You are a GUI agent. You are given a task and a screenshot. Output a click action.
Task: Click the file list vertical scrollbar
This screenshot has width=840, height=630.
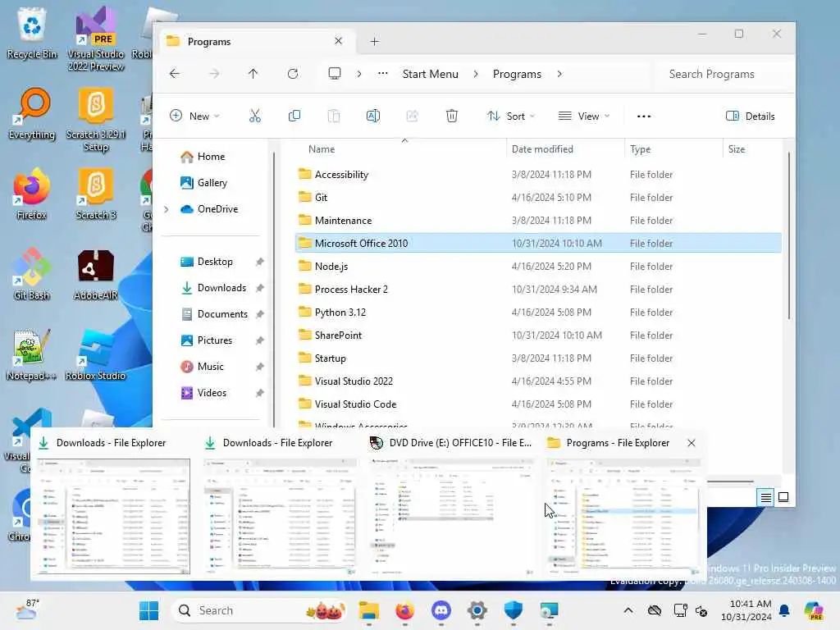coord(788,236)
